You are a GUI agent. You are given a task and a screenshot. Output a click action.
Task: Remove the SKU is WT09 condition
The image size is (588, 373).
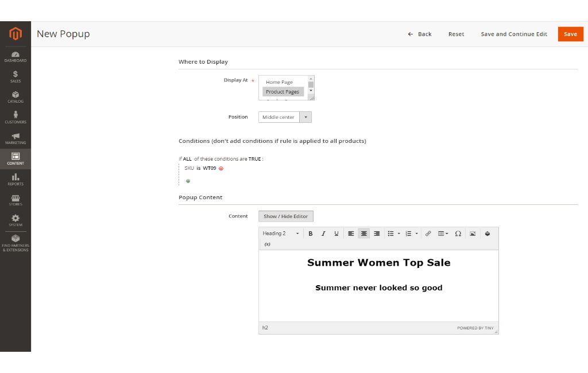point(221,169)
